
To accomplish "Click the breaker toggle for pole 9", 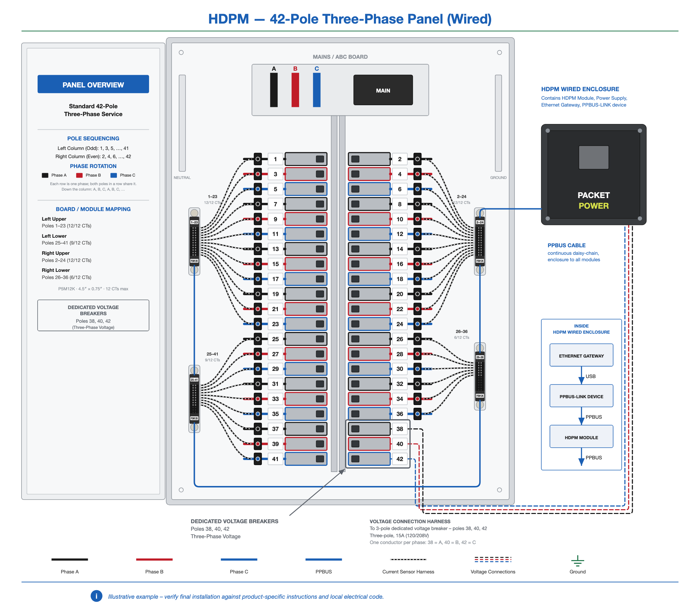I will click(x=320, y=219).
